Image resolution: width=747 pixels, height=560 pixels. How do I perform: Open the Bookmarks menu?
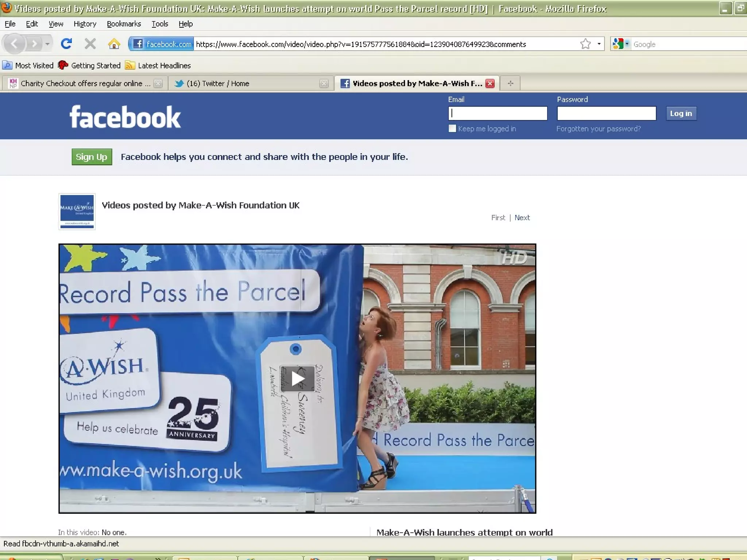pyautogui.click(x=124, y=24)
